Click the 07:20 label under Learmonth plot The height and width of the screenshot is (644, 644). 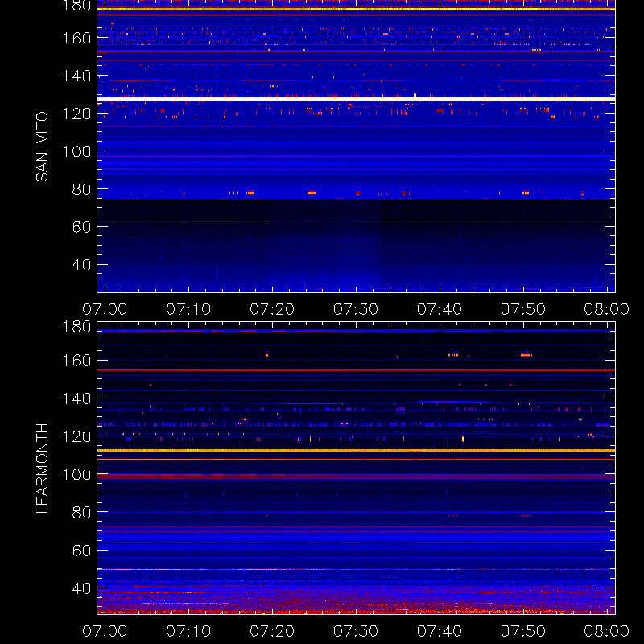coord(272,631)
